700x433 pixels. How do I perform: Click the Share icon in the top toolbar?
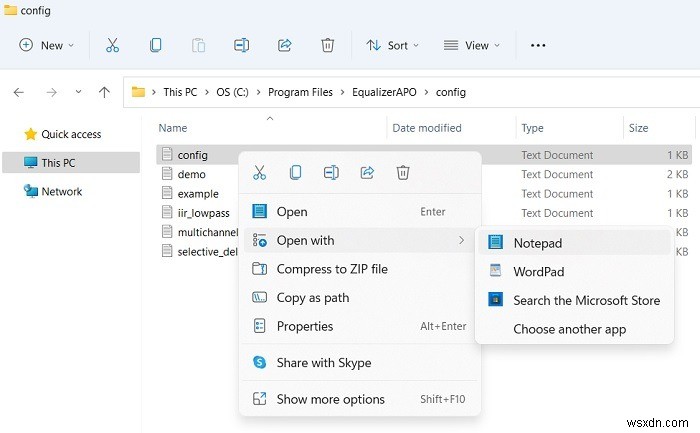(284, 45)
